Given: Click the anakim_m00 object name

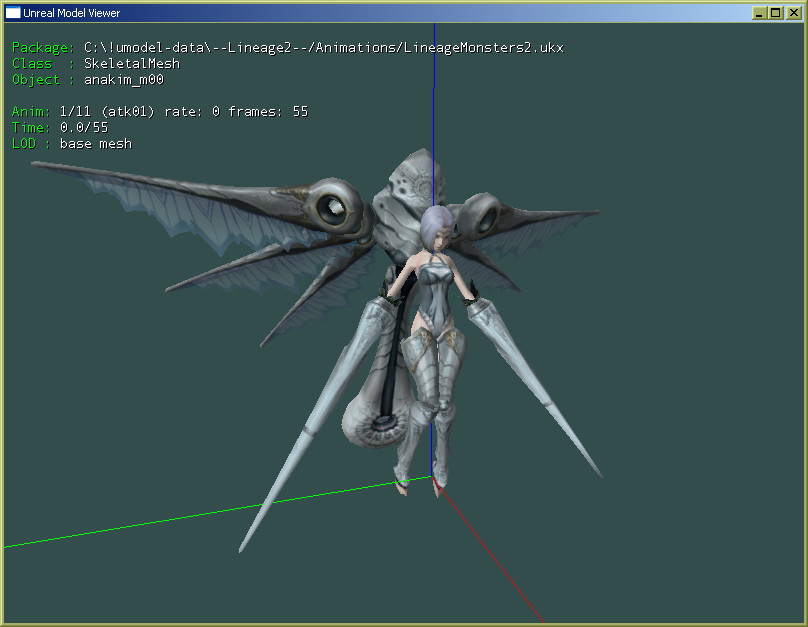Looking at the screenshot, I should (124, 79).
